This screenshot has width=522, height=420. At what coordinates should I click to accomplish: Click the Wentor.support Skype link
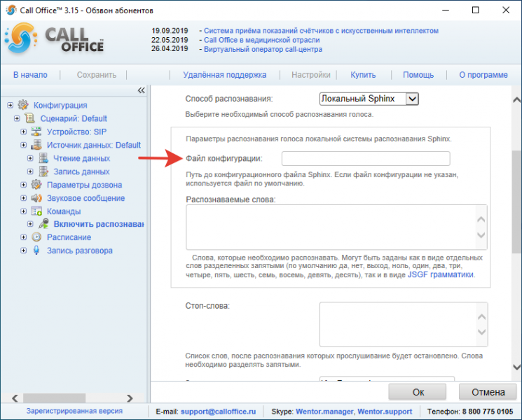385,412
